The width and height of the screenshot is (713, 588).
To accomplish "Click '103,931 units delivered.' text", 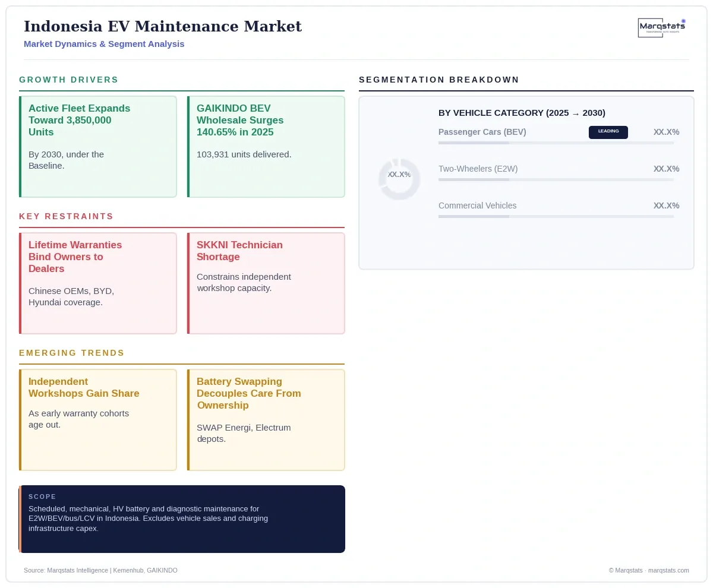I will click(244, 154).
